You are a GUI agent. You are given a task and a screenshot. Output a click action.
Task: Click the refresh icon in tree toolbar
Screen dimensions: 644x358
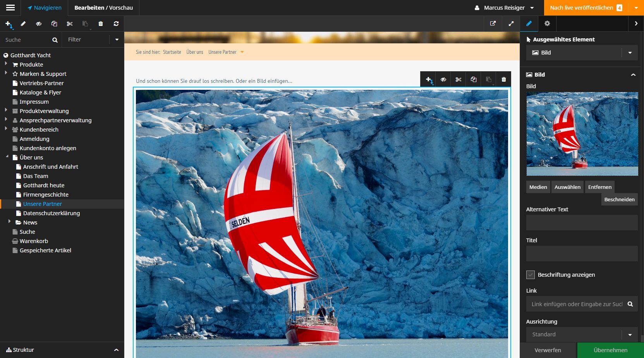(116, 24)
